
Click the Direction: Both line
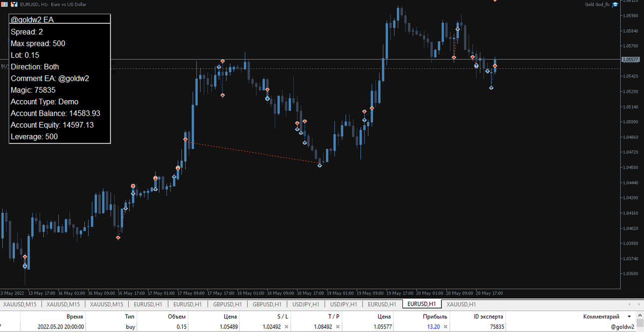(x=35, y=67)
